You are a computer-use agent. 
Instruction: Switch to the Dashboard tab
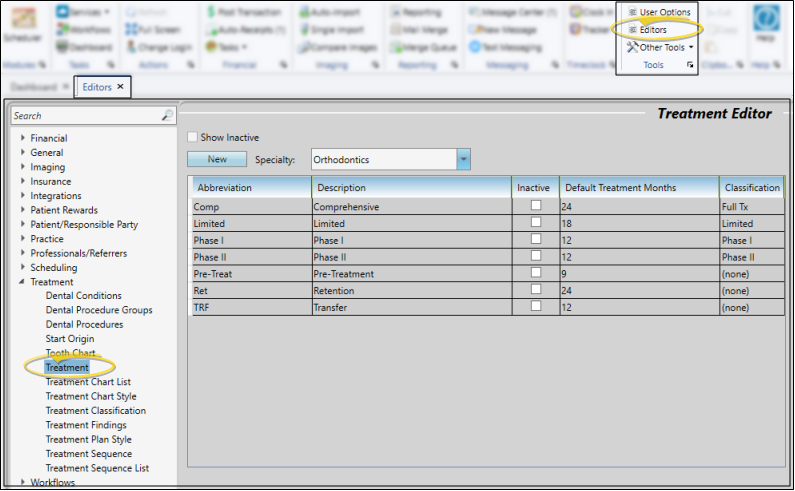click(x=34, y=87)
